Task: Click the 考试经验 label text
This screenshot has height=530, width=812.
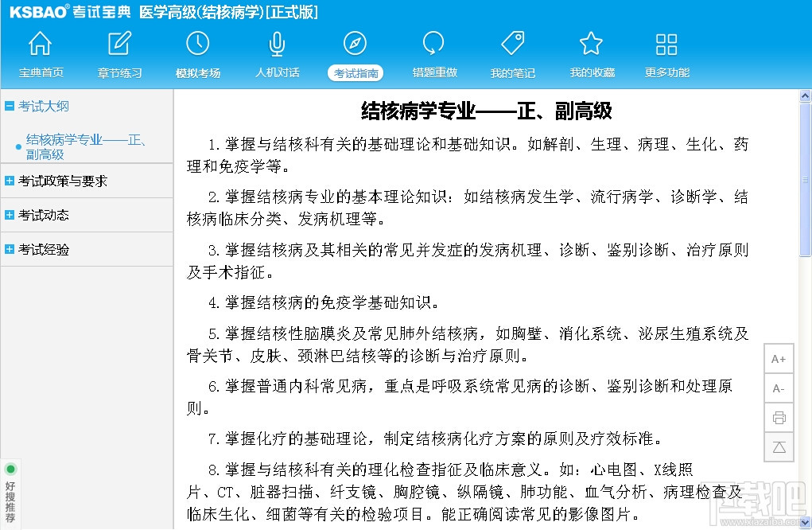Action: coord(44,249)
